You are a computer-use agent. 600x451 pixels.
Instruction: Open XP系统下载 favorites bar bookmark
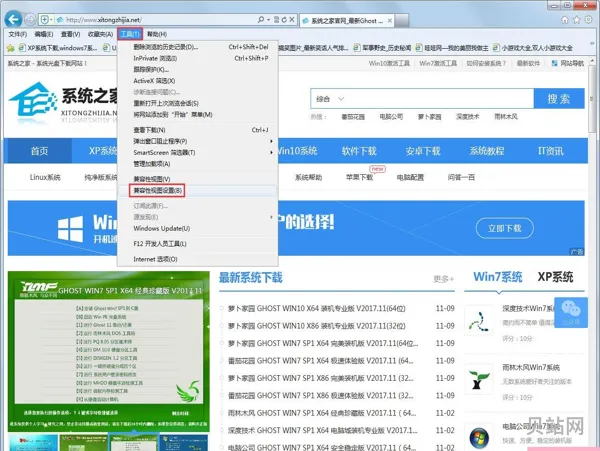tap(58, 48)
